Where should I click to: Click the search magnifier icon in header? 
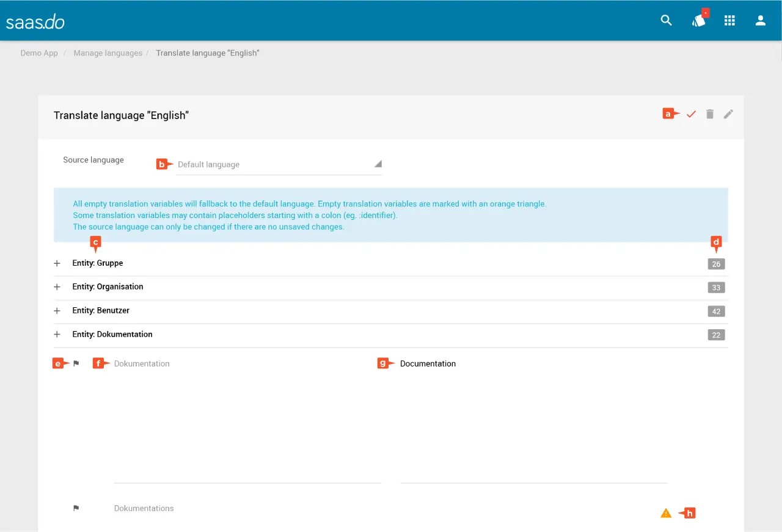pos(667,21)
